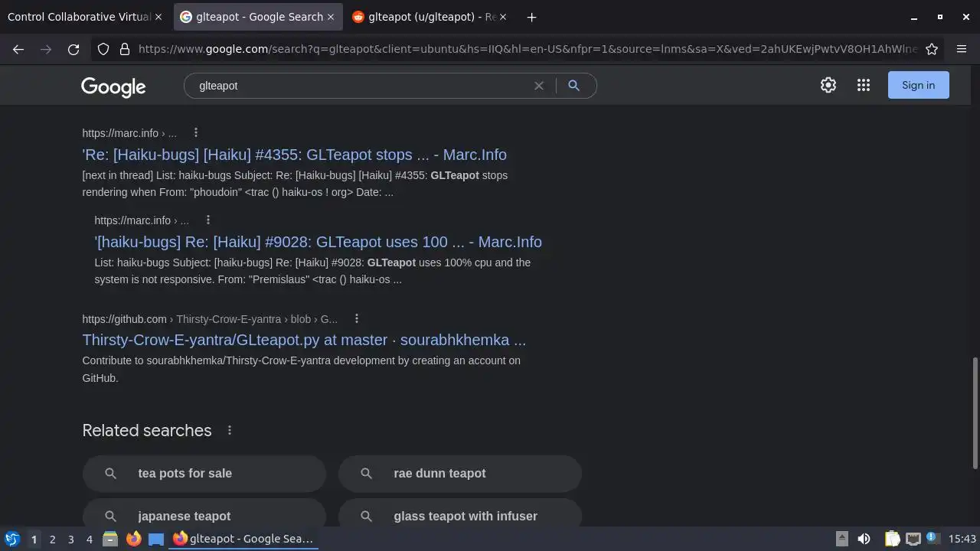The image size is (980, 551).
Task: Click the page vertical scrollbar thumb
Action: pyautogui.click(x=975, y=413)
